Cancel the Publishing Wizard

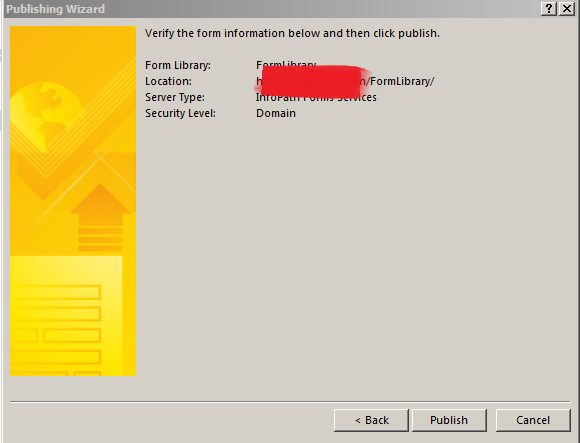point(533,420)
